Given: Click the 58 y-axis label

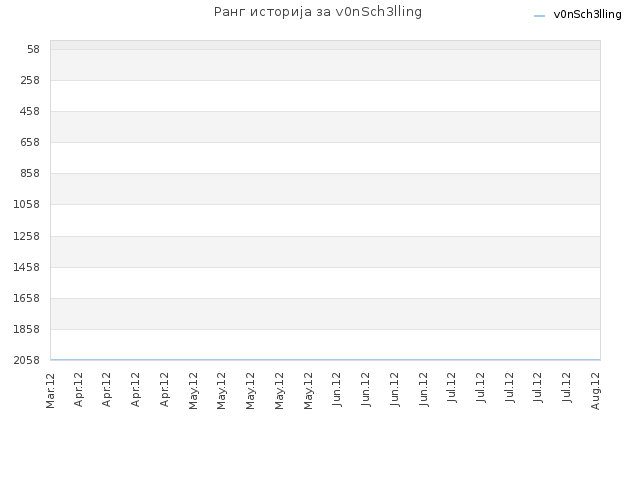Looking at the screenshot, I should click(x=33, y=49).
